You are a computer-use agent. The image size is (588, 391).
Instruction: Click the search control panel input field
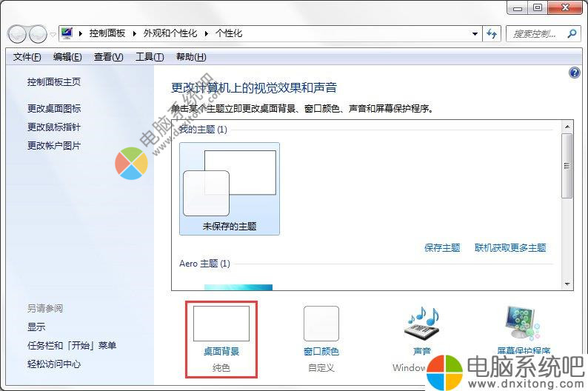pyautogui.click(x=537, y=34)
